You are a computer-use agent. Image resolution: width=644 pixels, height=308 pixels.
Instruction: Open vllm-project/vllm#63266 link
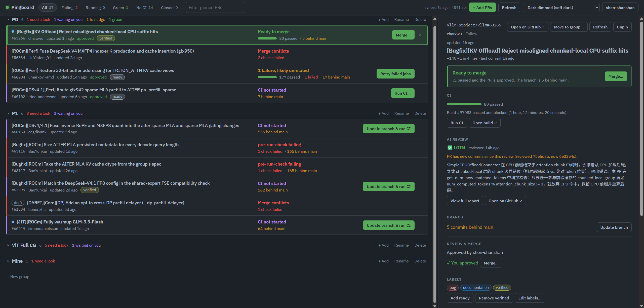coord(474,25)
